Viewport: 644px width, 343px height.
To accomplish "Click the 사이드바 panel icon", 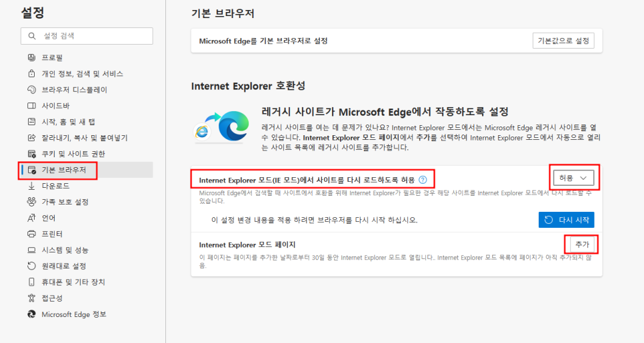I will [x=31, y=105].
